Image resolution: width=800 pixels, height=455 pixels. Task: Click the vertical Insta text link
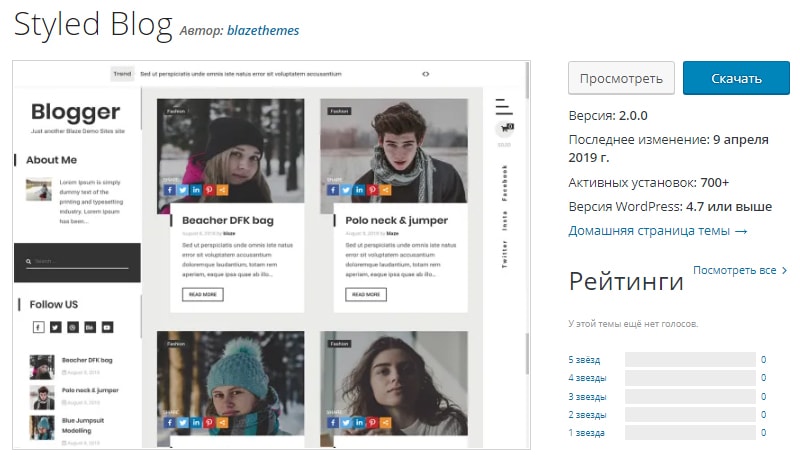[x=505, y=220]
